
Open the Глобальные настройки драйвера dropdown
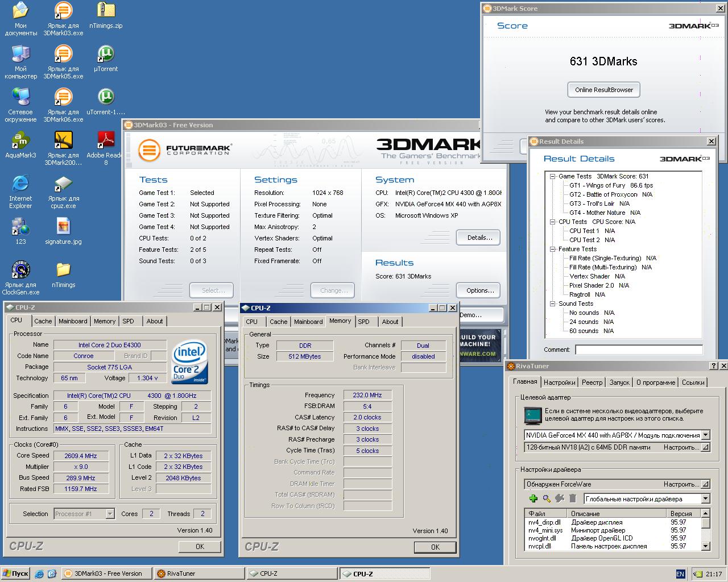(x=705, y=499)
